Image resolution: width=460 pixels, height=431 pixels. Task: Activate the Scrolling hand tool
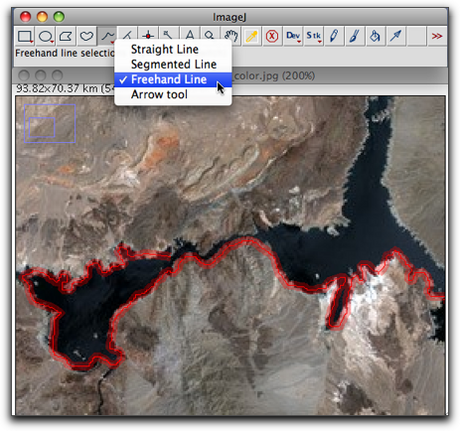coord(231,36)
